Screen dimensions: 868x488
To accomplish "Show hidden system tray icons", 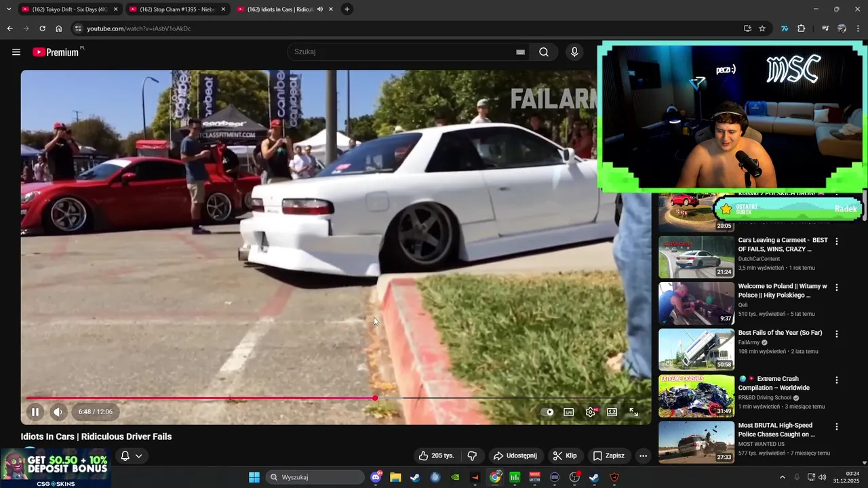I will coord(782,477).
